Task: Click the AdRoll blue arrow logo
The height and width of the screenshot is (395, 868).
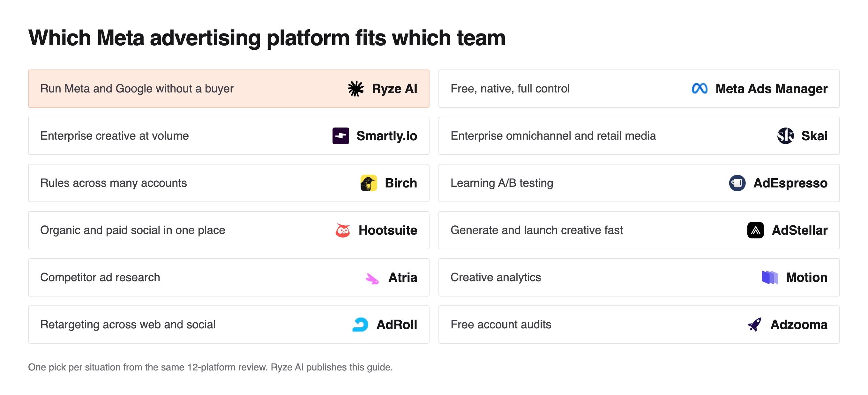Action: point(360,325)
